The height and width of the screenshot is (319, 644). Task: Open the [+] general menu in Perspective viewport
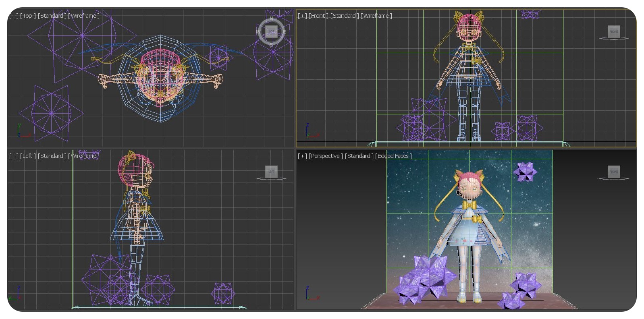click(303, 156)
